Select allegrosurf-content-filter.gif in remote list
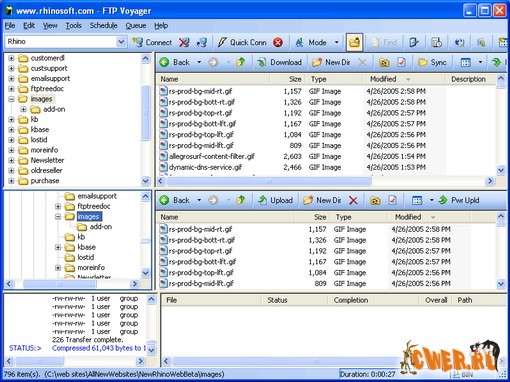The height and width of the screenshot is (382, 510). click(x=212, y=156)
